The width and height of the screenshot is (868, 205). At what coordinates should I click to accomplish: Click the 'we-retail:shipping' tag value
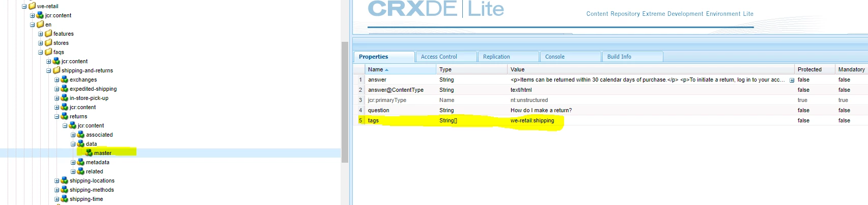point(532,120)
